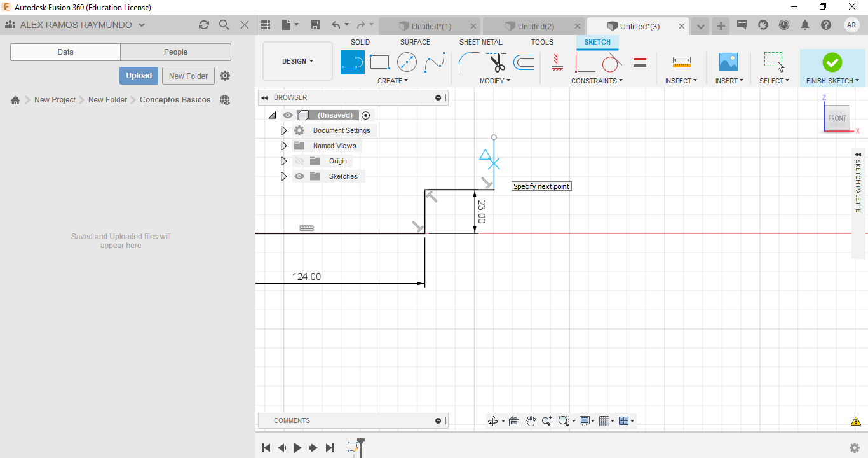Toggle visibility of the Unsaved component
The height and width of the screenshot is (458, 868).
click(288, 115)
